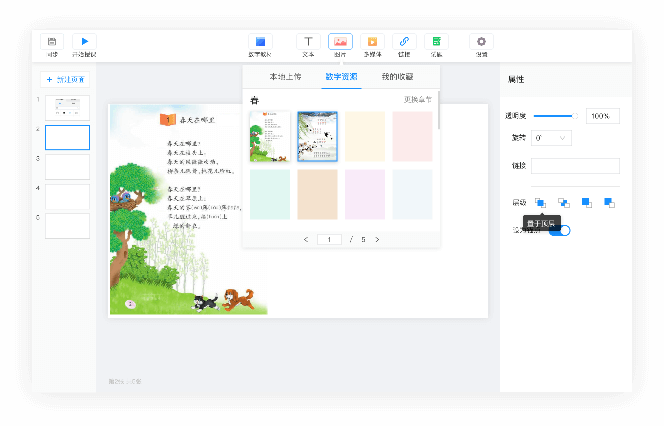664x426 pixels.
Task: Select the light pink background swatch
Action: (412, 137)
